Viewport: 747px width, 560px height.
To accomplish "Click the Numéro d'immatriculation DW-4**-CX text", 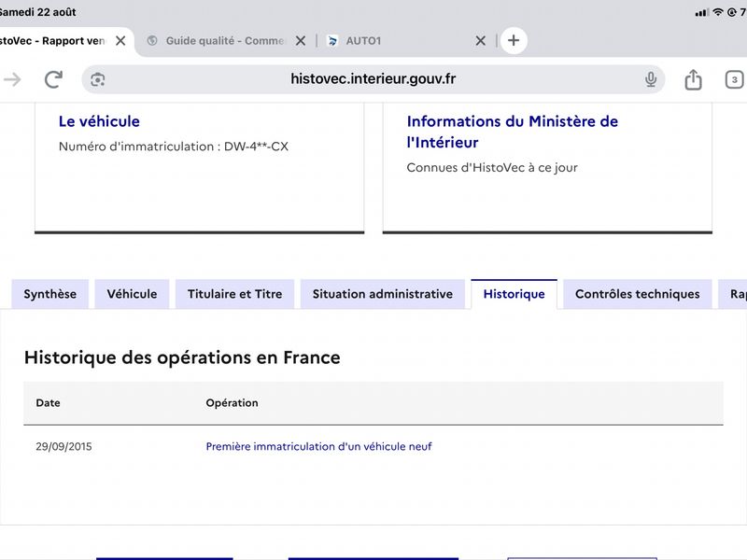I will tap(174, 147).
